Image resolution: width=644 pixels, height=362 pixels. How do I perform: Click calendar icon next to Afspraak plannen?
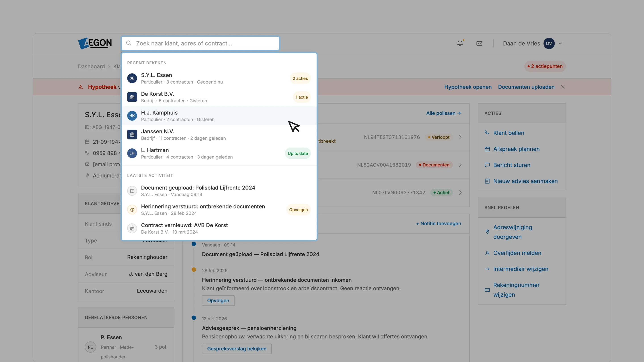(487, 149)
